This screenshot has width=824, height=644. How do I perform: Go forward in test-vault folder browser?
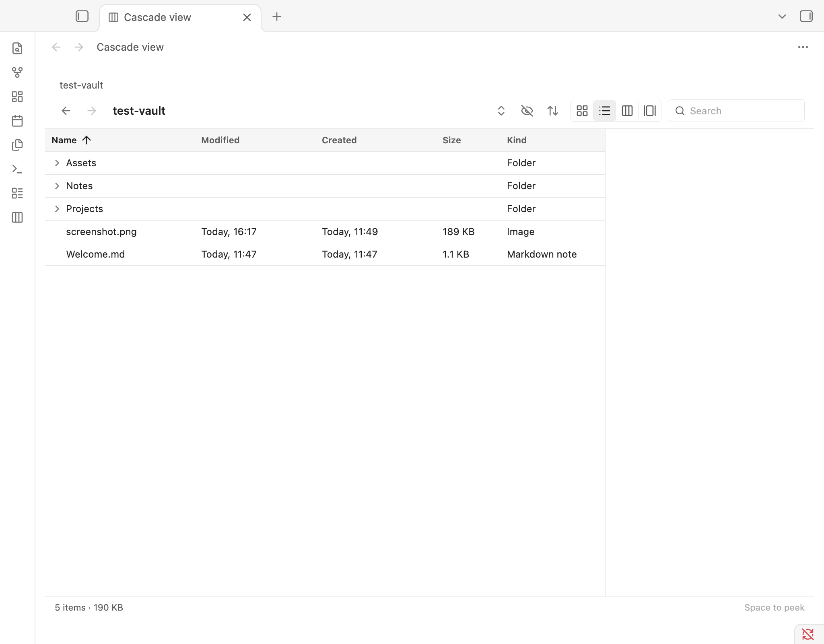(x=92, y=111)
